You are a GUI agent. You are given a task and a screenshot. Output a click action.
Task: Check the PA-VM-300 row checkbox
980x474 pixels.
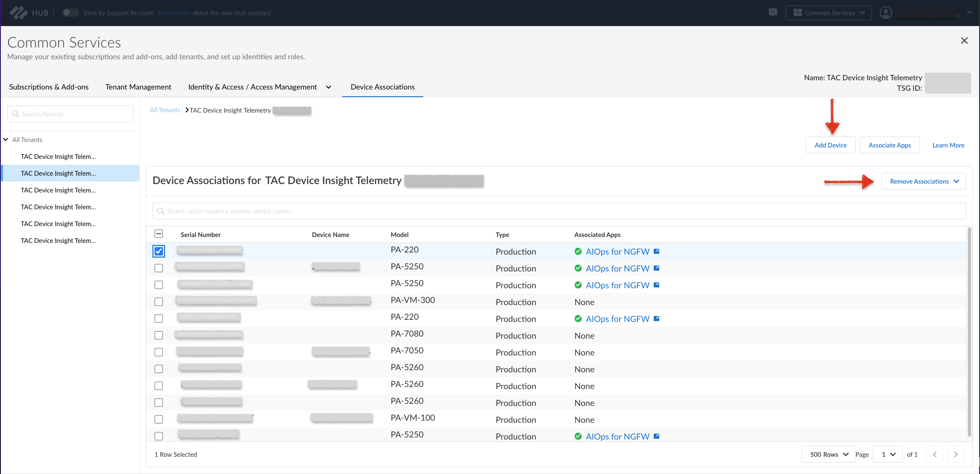(159, 302)
